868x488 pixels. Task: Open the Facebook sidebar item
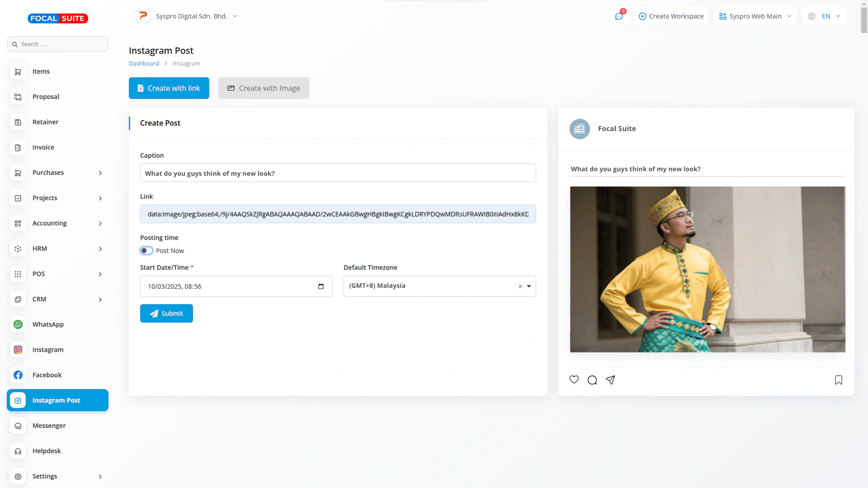coord(47,375)
